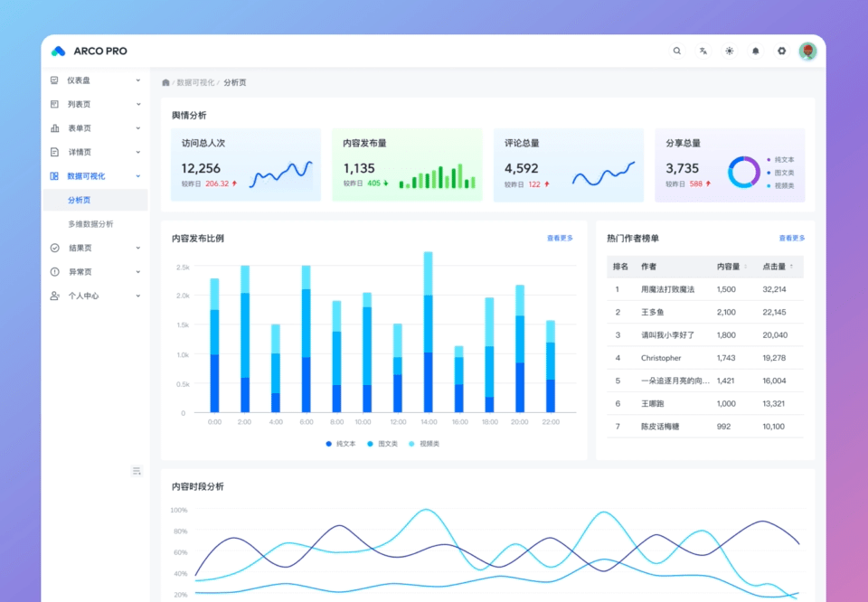Click the 列表页 sidebar icon
This screenshot has width=868, height=602.
(54, 104)
